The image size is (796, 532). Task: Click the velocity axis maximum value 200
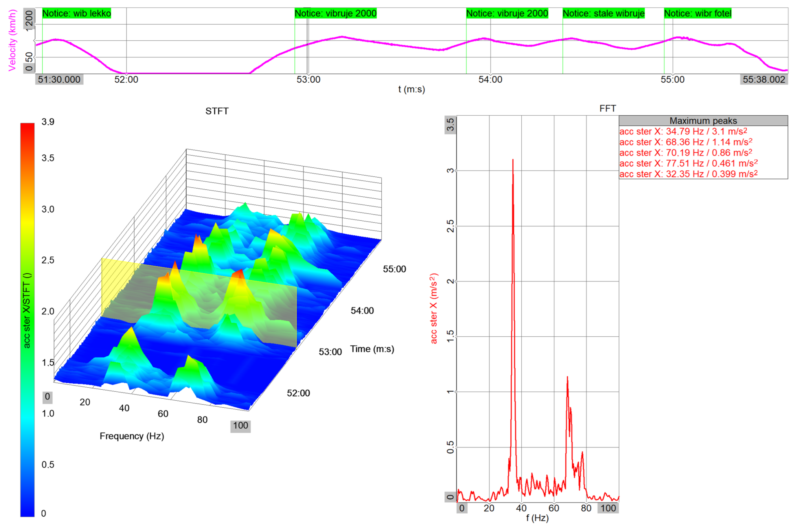tap(29, 19)
